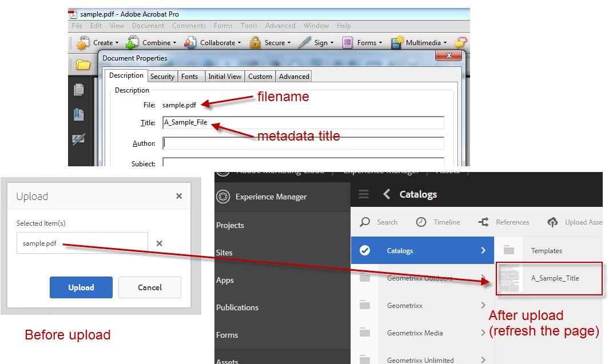Open the Edit menu
Viewport: 609px width, 364px height.
[96, 26]
